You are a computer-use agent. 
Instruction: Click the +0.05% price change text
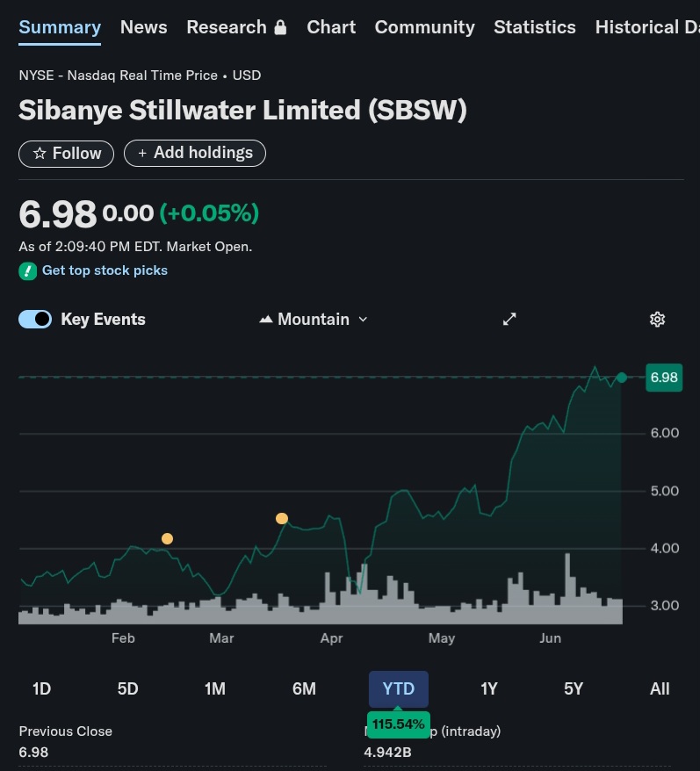[210, 213]
